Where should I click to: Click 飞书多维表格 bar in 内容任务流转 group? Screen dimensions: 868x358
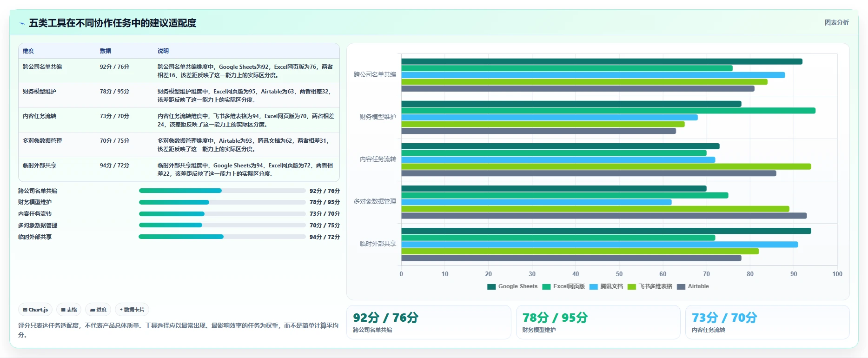click(606, 166)
